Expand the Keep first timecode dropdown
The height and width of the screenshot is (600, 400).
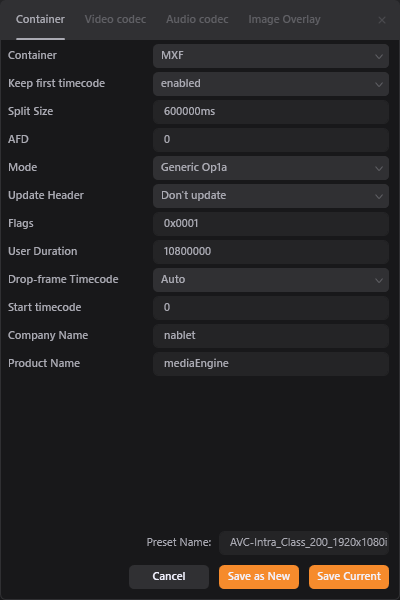coord(271,83)
